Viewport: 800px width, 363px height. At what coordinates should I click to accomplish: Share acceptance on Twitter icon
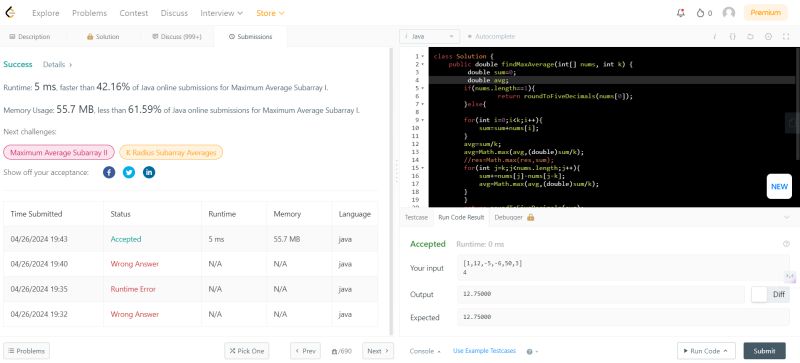coord(129,173)
